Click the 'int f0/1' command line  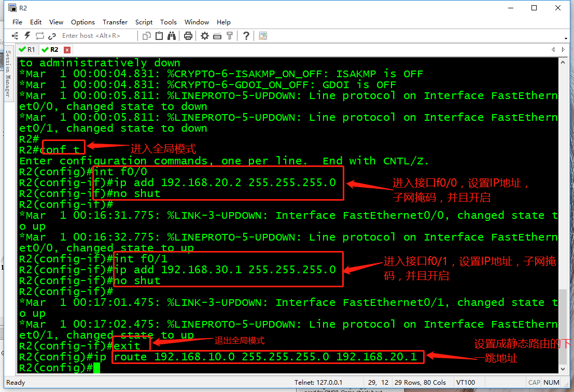pyautogui.click(x=93, y=259)
